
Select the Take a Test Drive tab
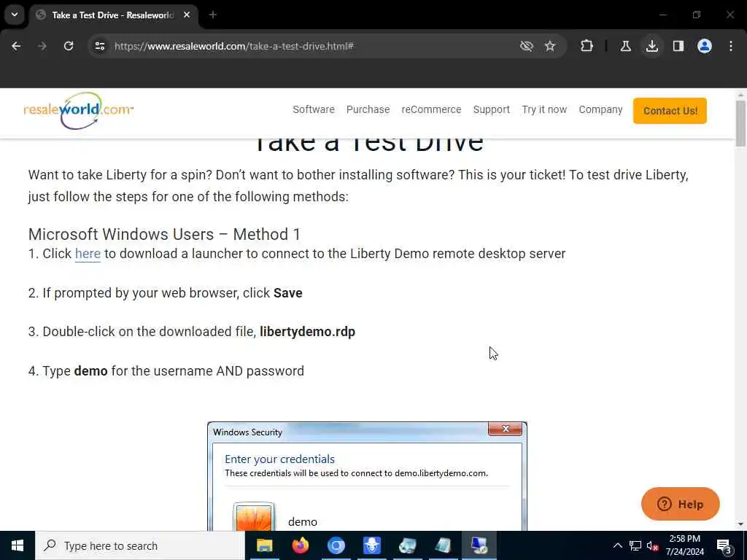coord(114,15)
